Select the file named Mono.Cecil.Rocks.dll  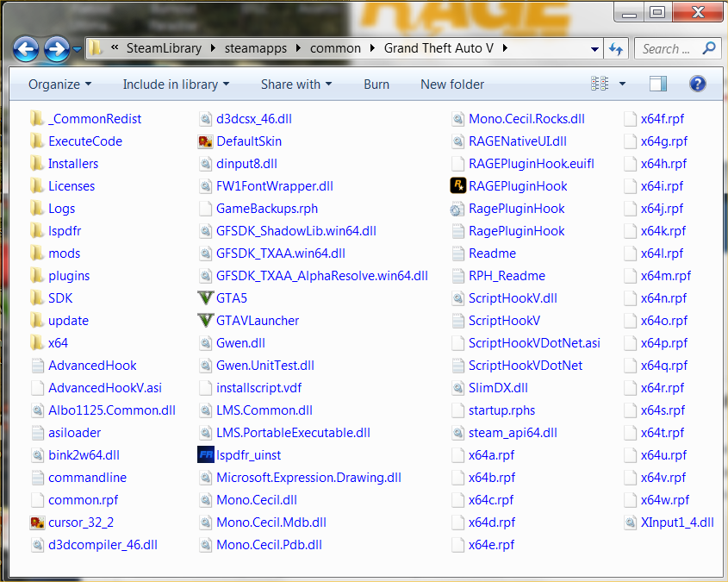(526, 118)
